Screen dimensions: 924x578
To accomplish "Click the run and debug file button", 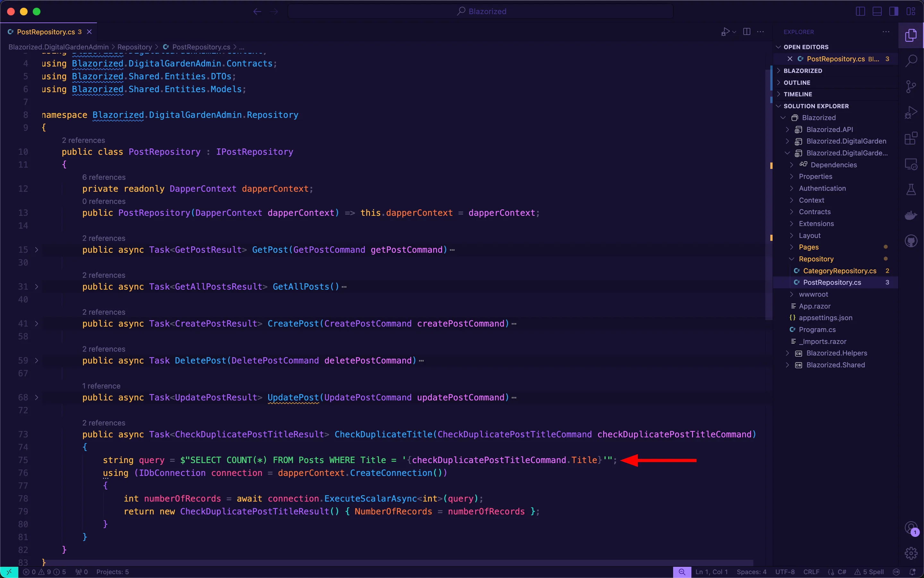I will (x=725, y=32).
